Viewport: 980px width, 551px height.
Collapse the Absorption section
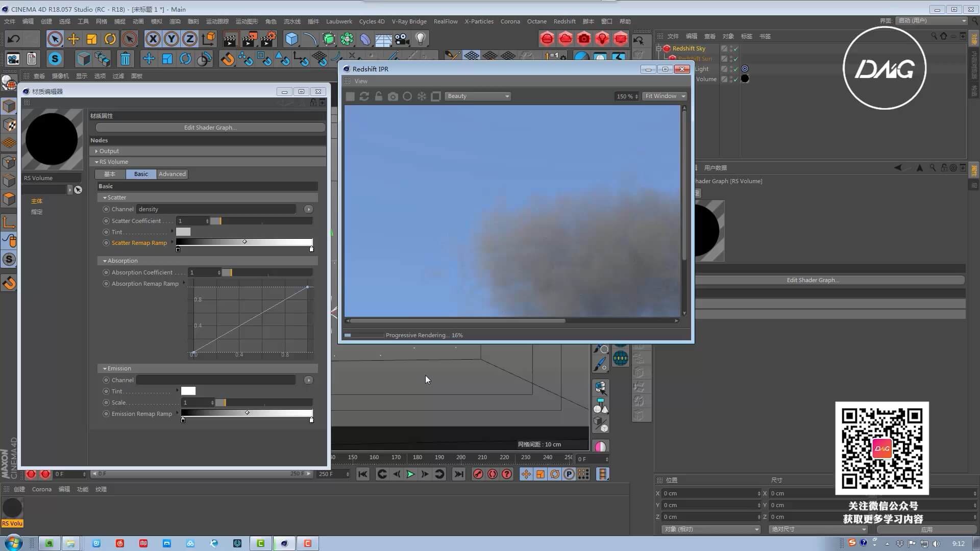point(105,261)
